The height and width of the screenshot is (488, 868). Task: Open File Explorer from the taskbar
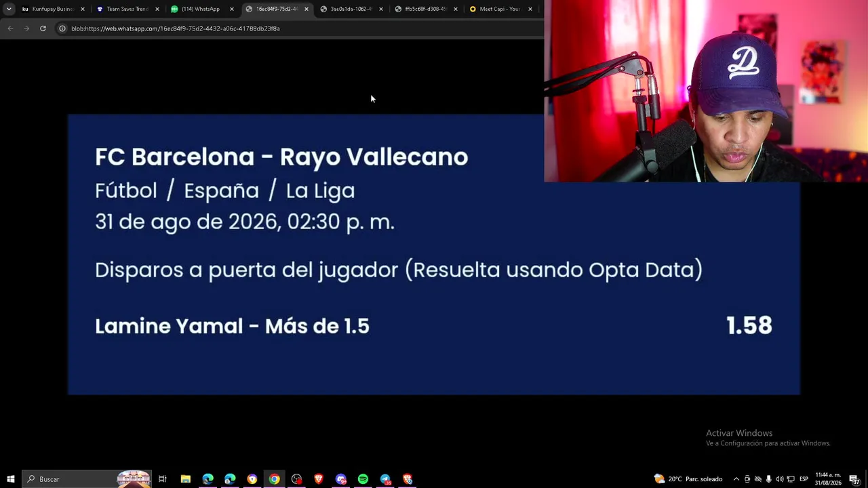click(x=185, y=479)
